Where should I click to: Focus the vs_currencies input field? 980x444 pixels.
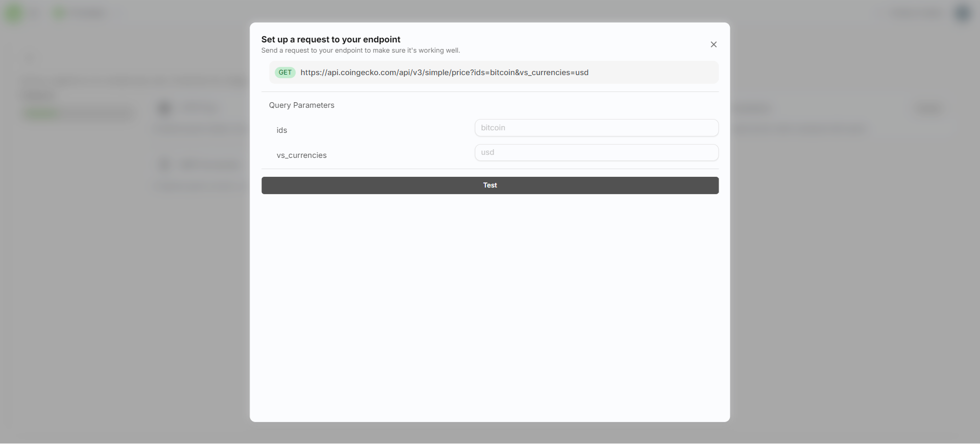tap(596, 152)
